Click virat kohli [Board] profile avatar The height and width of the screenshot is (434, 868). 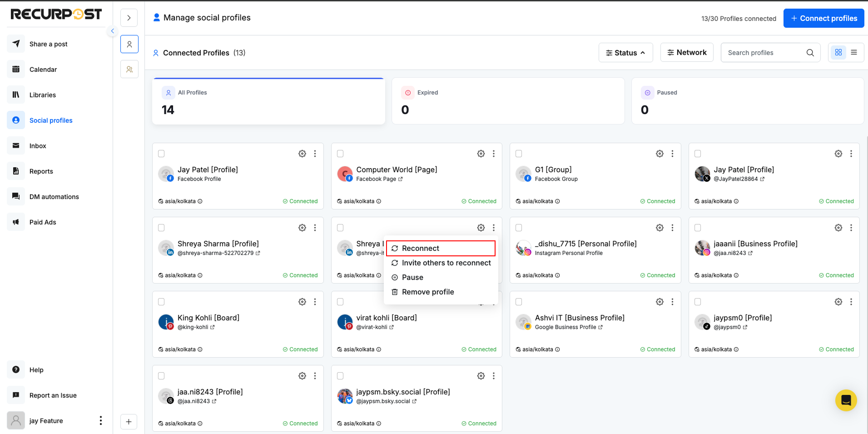click(345, 322)
